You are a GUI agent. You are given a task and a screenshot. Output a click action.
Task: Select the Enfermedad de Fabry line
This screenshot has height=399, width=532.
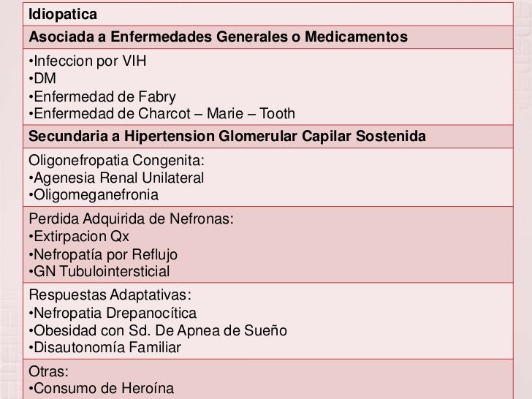click(102, 96)
